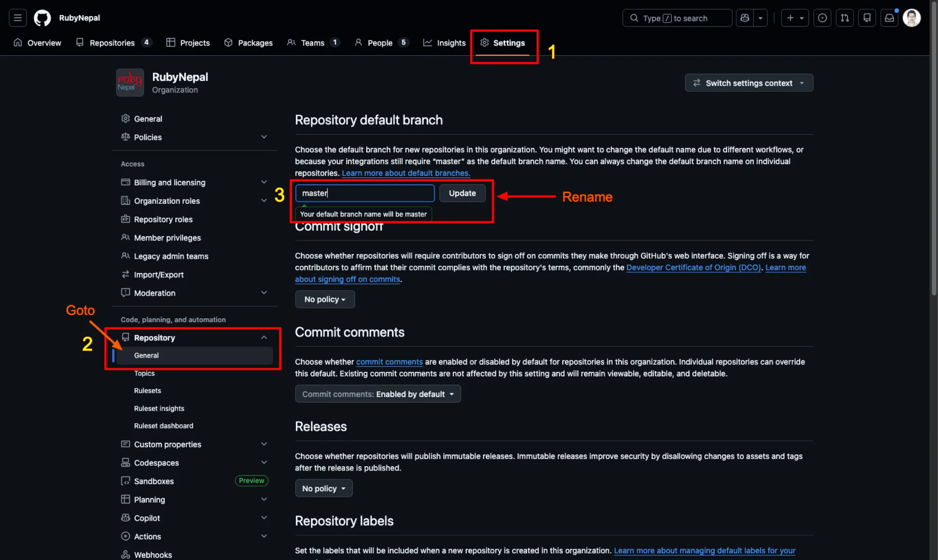This screenshot has width=938, height=560.
Task: Open the Issues icon in the header
Action: [x=822, y=18]
